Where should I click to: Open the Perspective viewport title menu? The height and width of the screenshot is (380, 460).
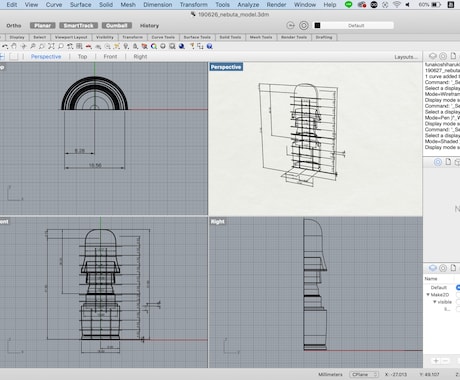pos(226,67)
